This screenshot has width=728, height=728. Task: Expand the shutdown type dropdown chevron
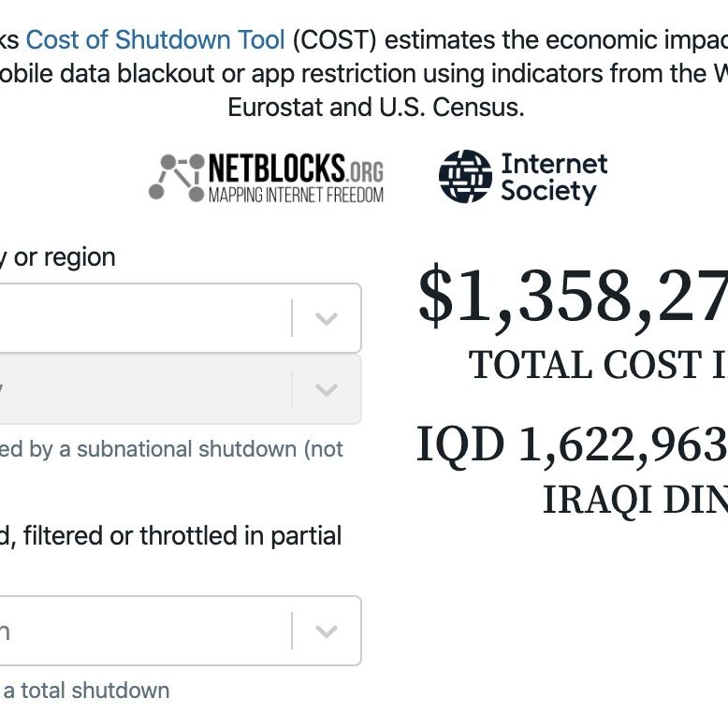[327, 631]
